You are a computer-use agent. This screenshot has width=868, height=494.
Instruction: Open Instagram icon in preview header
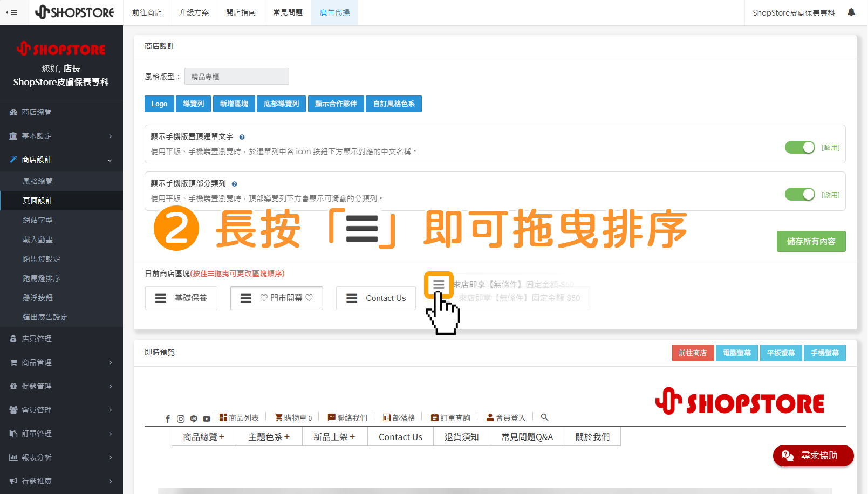point(181,418)
